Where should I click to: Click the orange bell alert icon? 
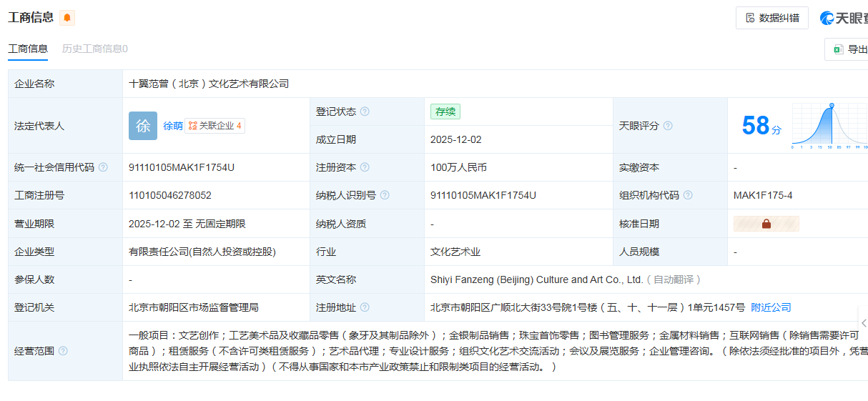67,18
